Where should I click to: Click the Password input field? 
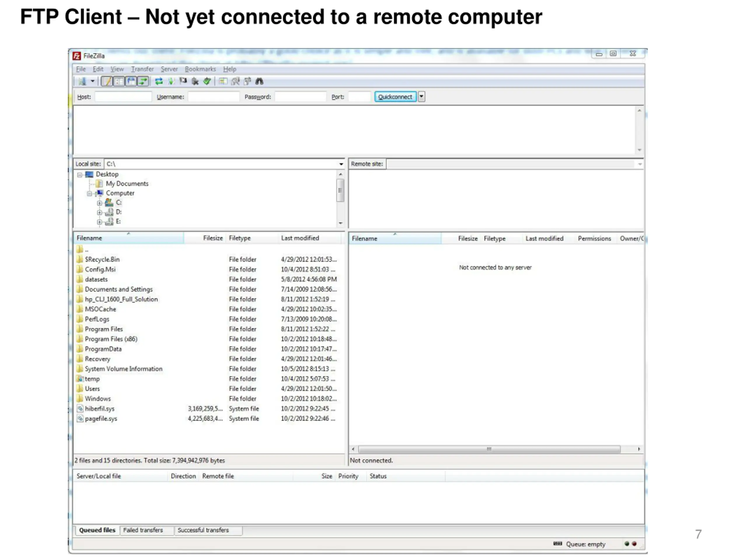[301, 97]
